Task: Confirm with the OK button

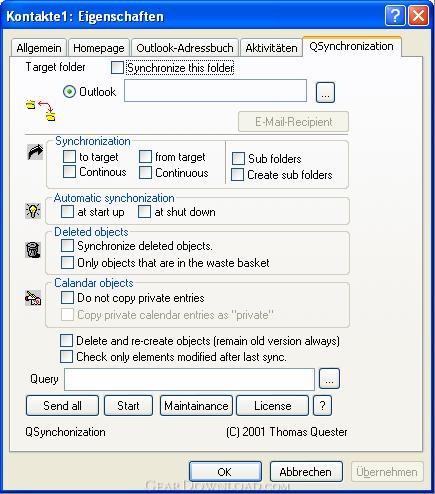Action: coord(225,472)
